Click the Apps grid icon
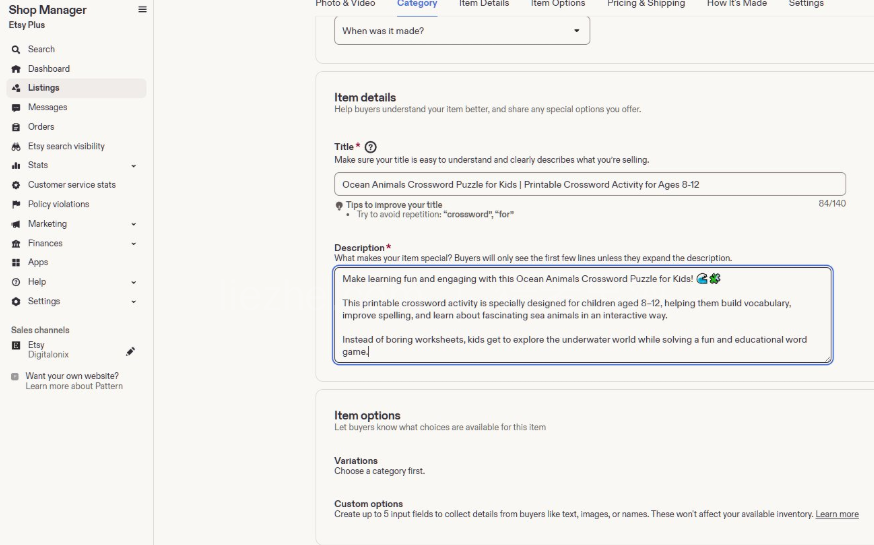Viewport: 874px width, 545px height. click(x=16, y=262)
